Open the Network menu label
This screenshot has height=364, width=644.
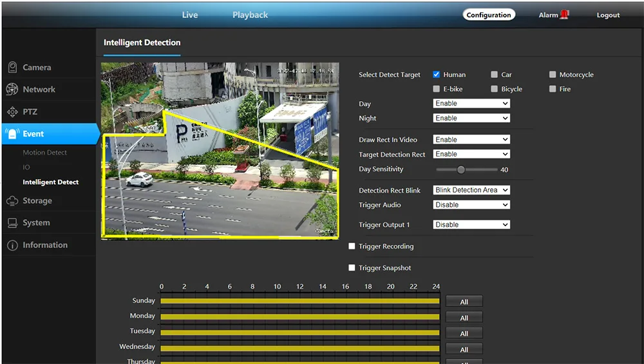tap(39, 90)
